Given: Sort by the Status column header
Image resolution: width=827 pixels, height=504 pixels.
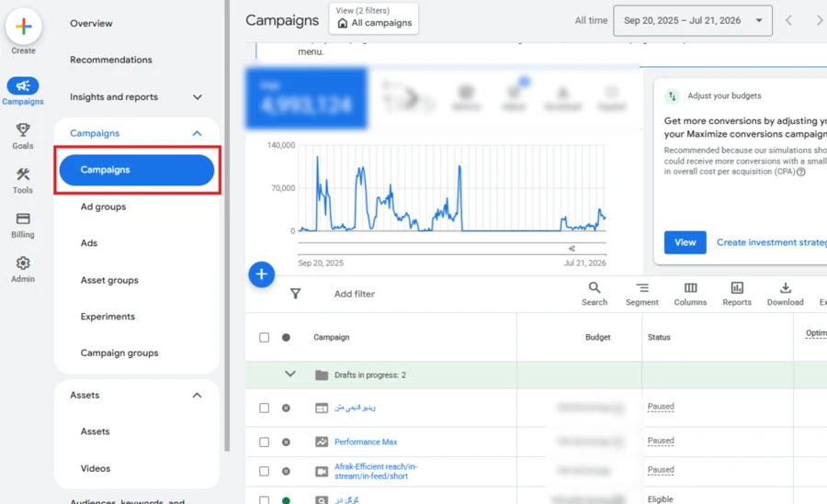Looking at the screenshot, I should [x=659, y=338].
